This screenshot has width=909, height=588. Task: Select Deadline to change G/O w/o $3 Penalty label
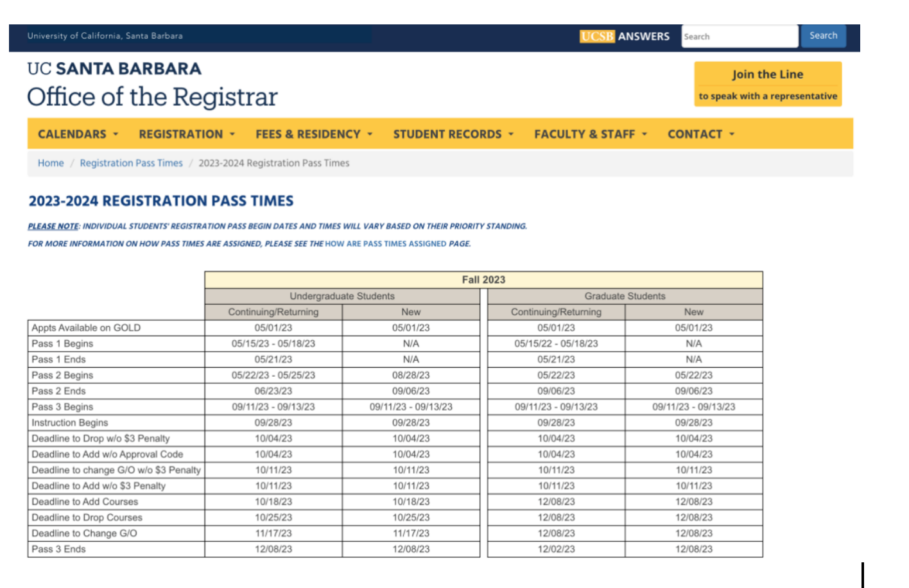click(x=116, y=470)
